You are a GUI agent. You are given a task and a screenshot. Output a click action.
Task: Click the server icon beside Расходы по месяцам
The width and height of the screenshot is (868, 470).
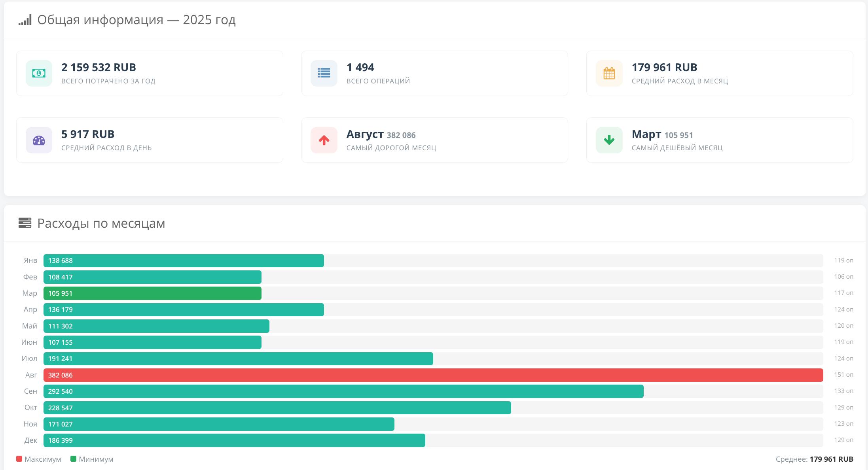pos(25,223)
